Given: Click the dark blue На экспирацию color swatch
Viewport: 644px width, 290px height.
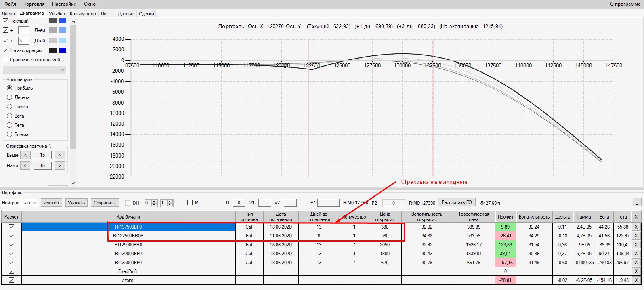Looking at the screenshot, I should pyautogui.click(x=63, y=50).
